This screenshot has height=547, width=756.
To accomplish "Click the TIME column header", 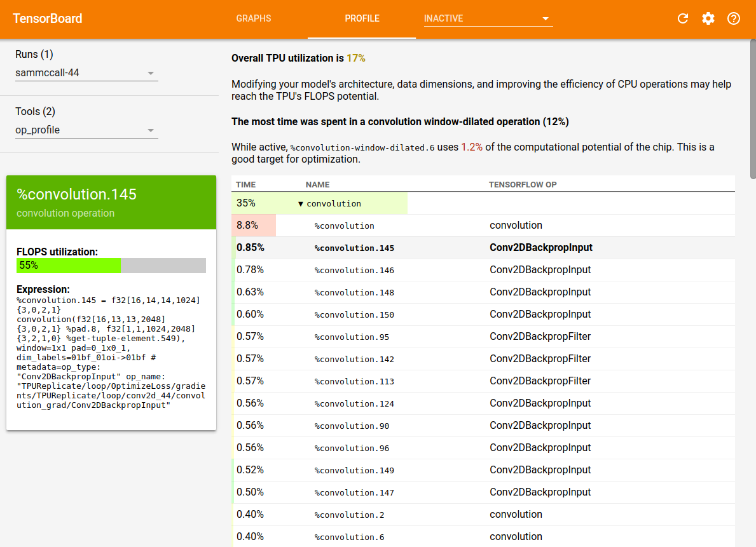I will click(246, 185).
